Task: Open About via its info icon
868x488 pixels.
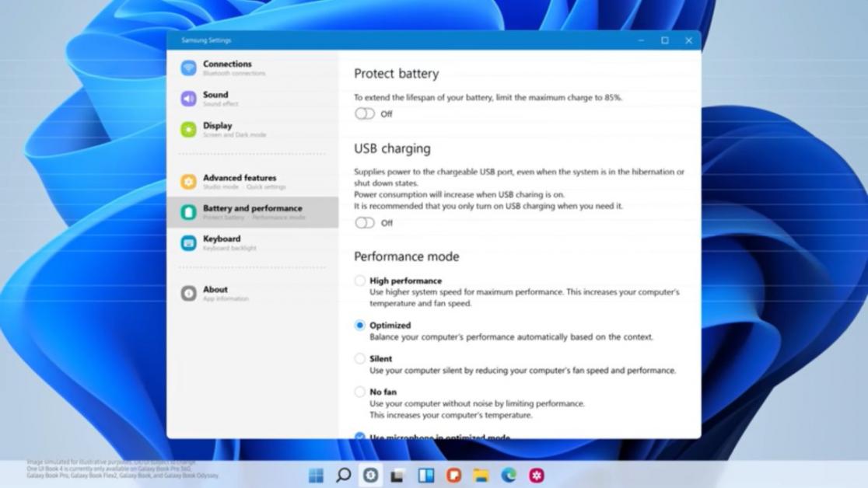Action: point(188,293)
